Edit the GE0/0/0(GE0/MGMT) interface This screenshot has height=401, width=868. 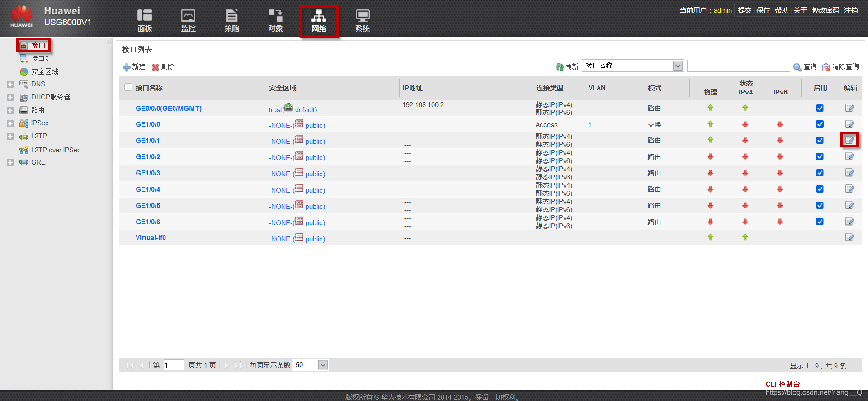pos(849,108)
